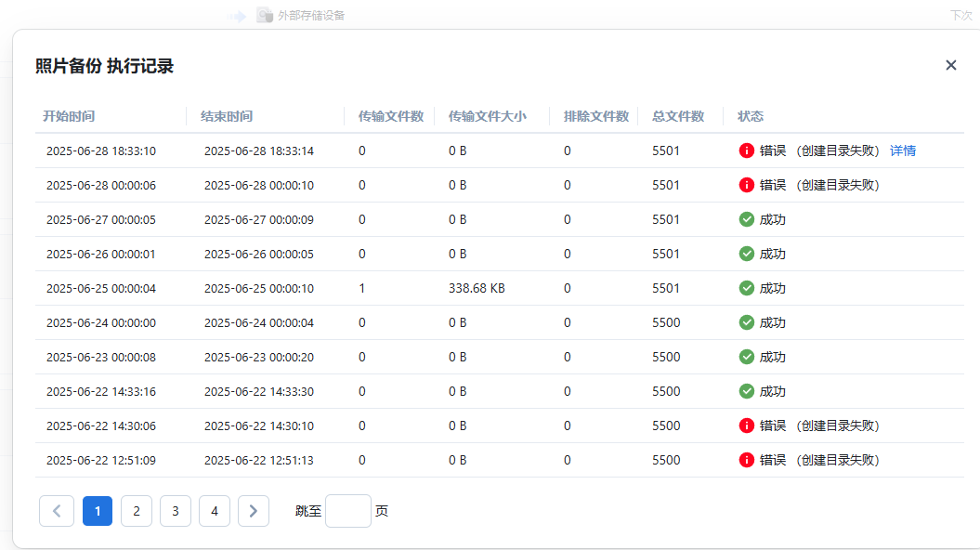
Task: Click 外部存储设备 icon in background window
Action: [x=265, y=15]
